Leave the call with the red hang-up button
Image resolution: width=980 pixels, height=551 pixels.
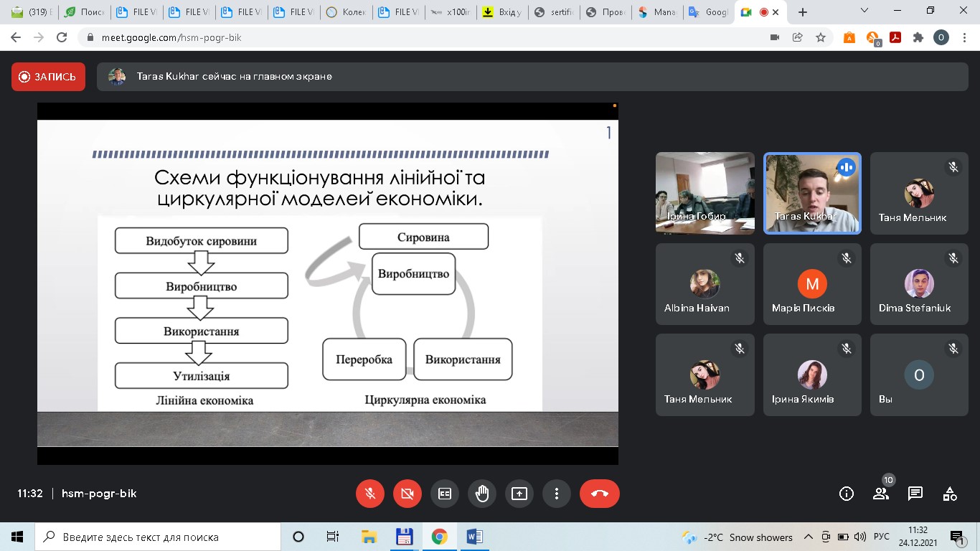(600, 494)
